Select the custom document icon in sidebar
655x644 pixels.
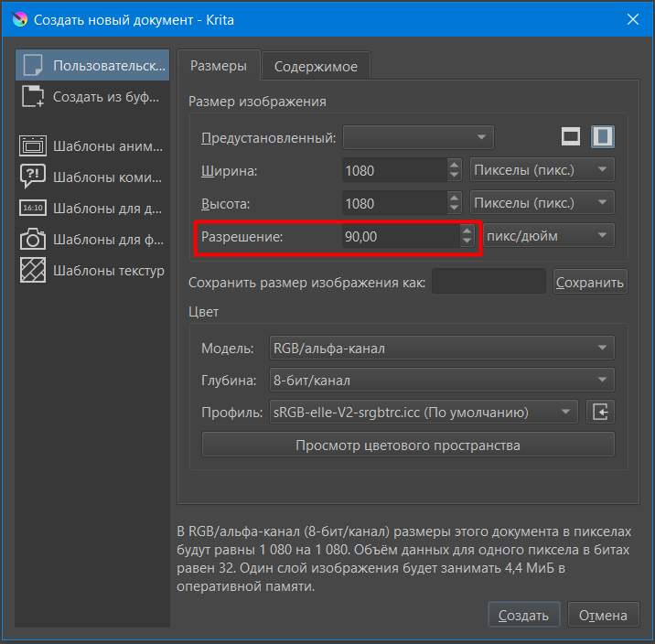pyautogui.click(x=33, y=66)
